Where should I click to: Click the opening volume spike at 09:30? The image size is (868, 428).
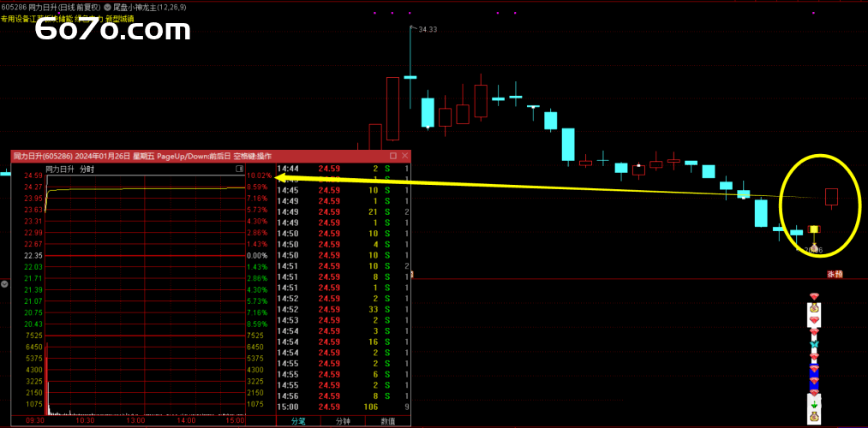click(46, 379)
